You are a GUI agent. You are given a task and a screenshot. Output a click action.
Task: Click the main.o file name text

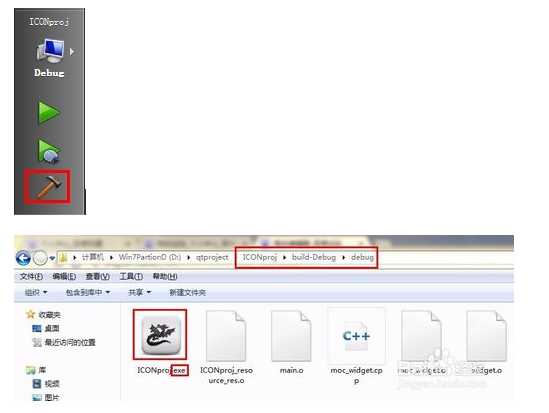tap(291, 370)
